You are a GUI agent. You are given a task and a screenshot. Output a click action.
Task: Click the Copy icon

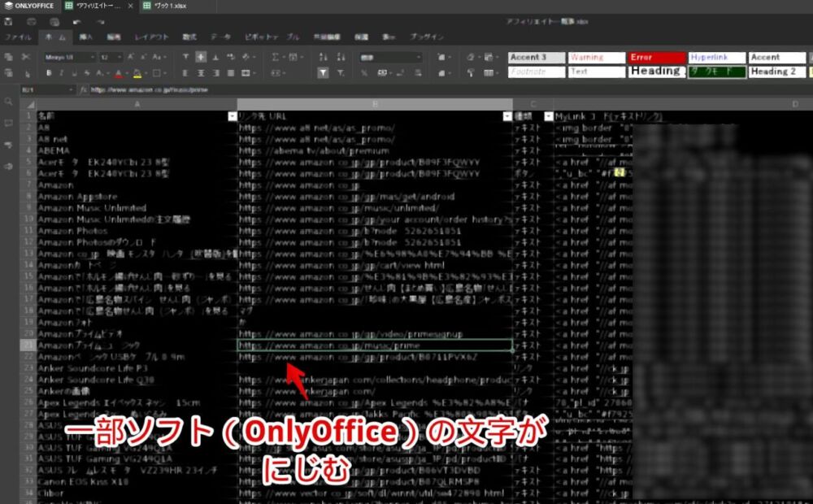8,57
